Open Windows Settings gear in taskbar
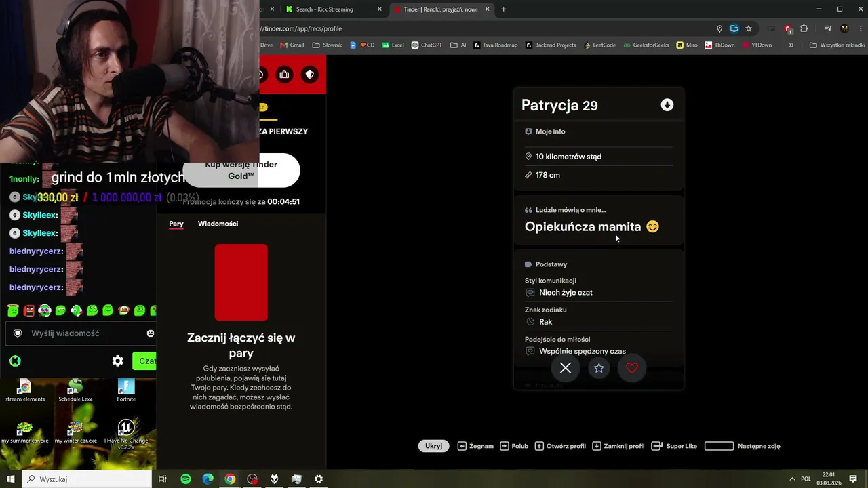868x488 pixels. [x=319, y=479]
